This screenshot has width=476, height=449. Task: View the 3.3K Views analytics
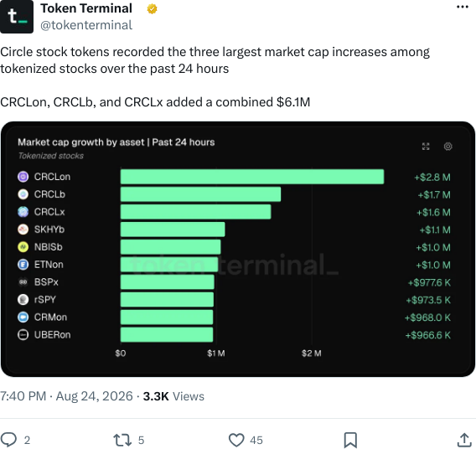click(x=173, y=396)
